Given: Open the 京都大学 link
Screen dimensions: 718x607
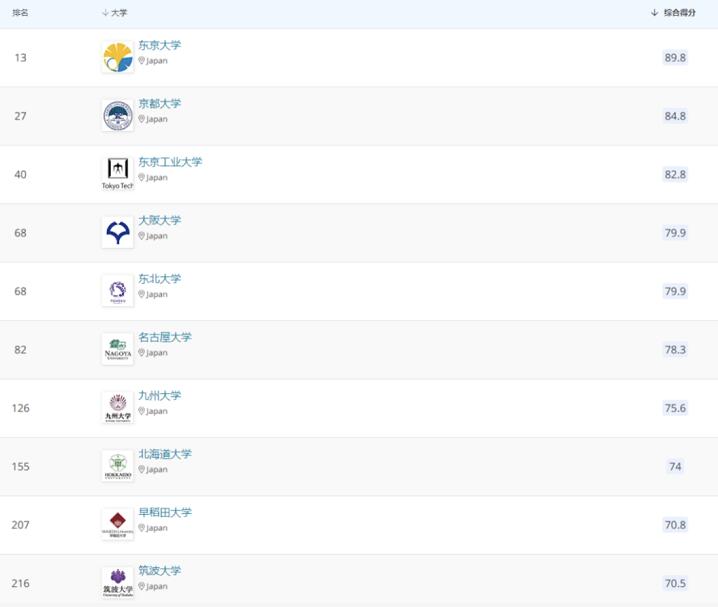Looking at the screenshot, I should coord(160,103).
